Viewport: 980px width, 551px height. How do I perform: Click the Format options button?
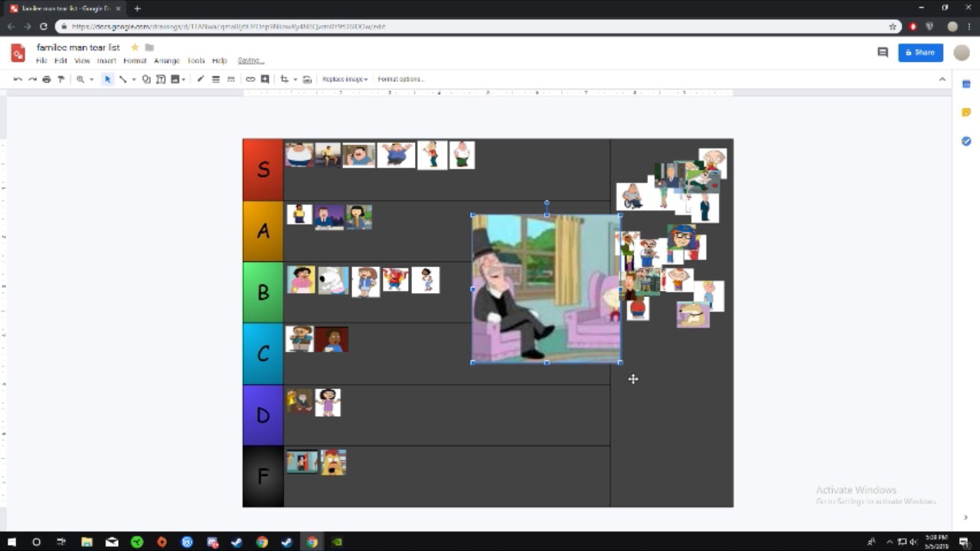[x=400, y=79]
